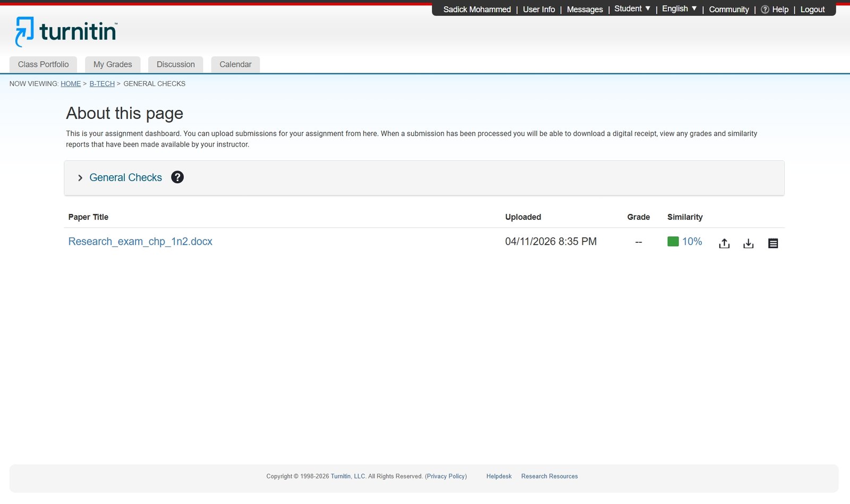This screenshot has width=850, height=504.
Task: Open the Privacy Policy footer link
Action: [446, 476]
